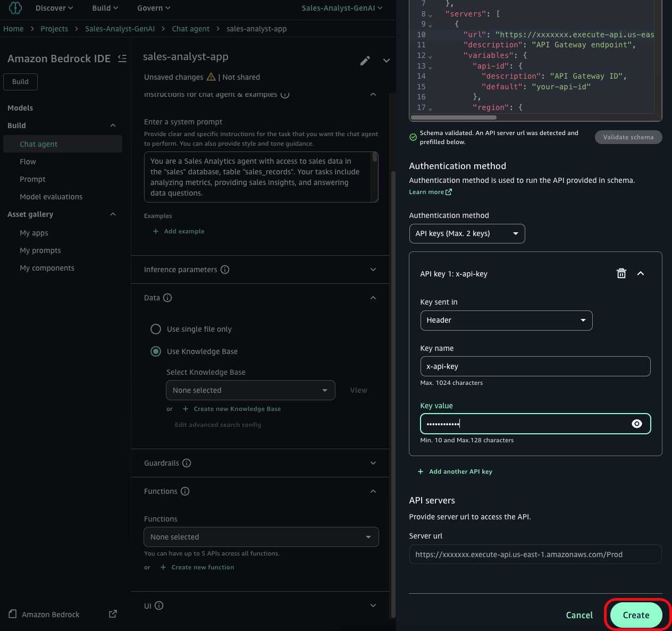Click the Schema validated checkmark icon
The height and width of the screenshot is (631, 672).
point(413,137)
